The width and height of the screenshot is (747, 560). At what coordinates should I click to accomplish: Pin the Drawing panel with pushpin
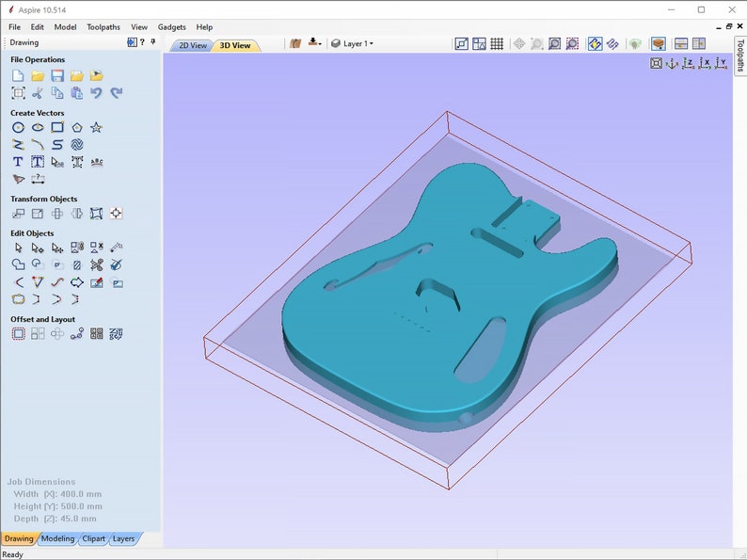pos(153,42)
